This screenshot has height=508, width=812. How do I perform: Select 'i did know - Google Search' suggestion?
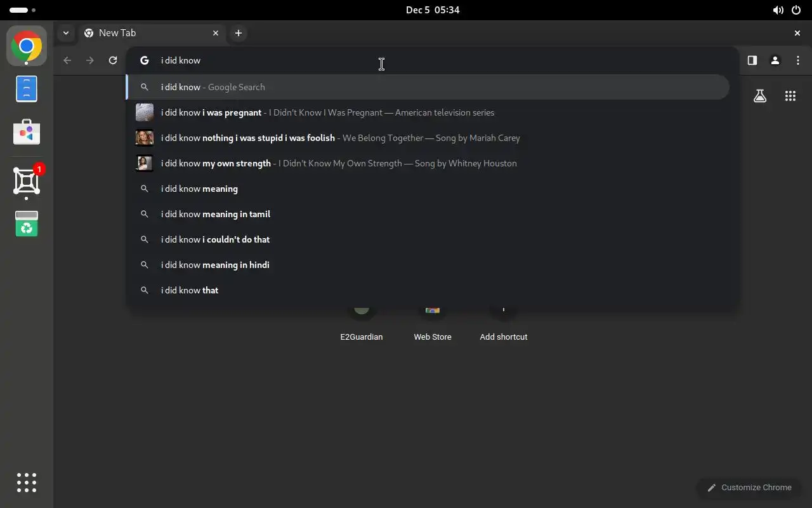[x=428, y=87]
